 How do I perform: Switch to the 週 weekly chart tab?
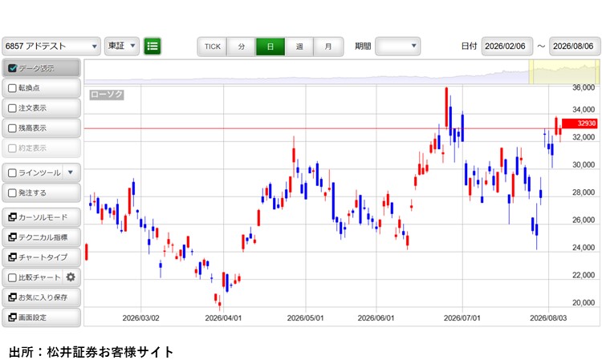point(299,47)
